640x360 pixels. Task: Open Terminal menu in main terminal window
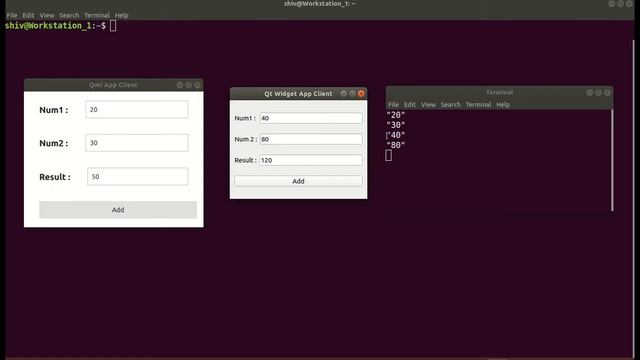coord(97,15)
